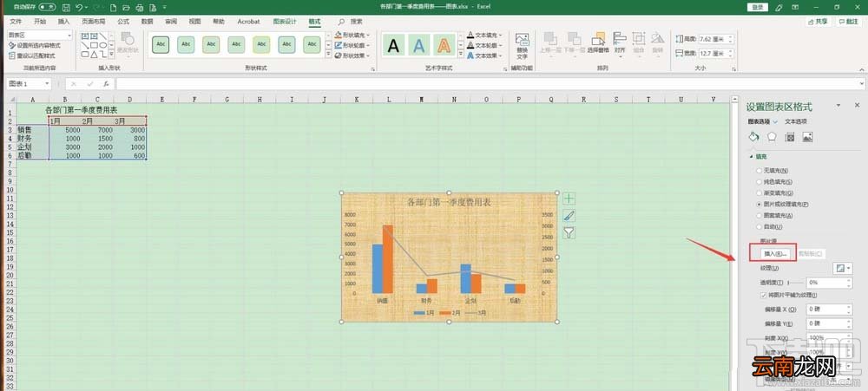Open the 形状填充 dropdown
This screenshot has width=868, height=391.
(352, 35)
